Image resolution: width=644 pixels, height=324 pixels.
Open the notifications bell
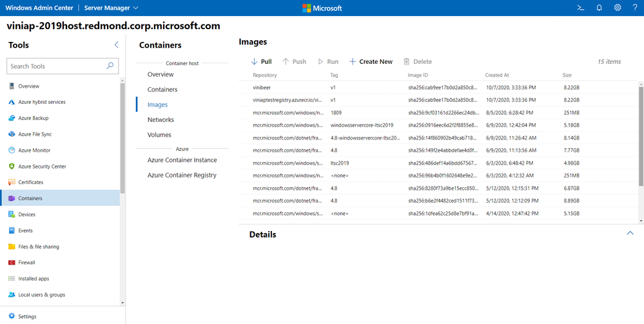[600, 8]
